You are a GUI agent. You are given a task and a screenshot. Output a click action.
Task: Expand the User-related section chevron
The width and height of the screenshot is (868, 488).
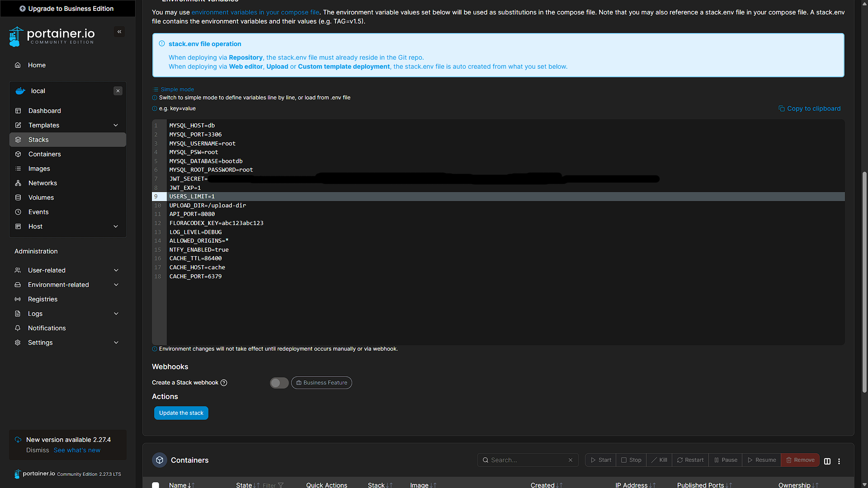(x=116, y=270)
